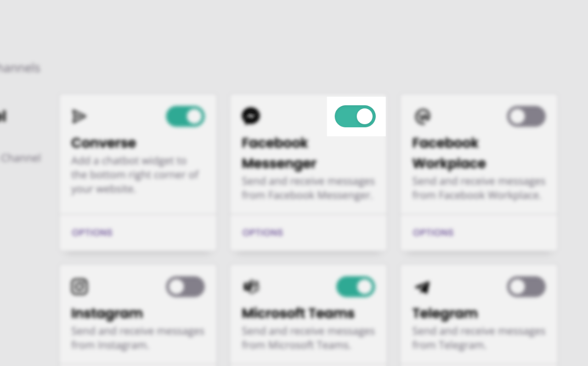The height and width of the screenshot is (366, 588).
Task: Click the Telegram paper plane icon
Action: [x=422, y=287]
